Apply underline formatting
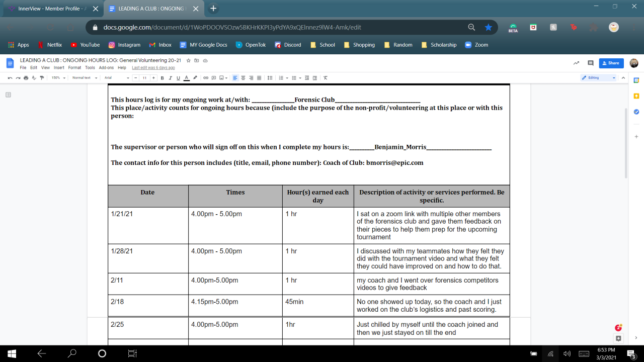644x362 pixels. [x=178, y=78]
